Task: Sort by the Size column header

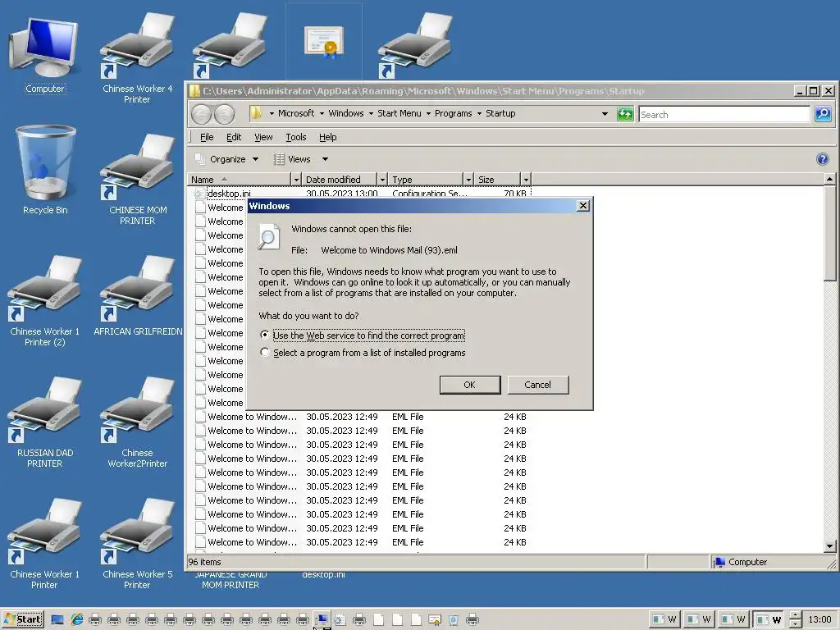Action: coord(498,180)
